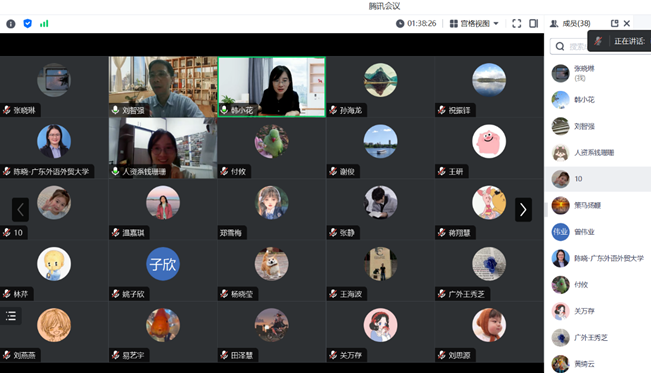Enter fullscreen mode icon

click(516, 24)
